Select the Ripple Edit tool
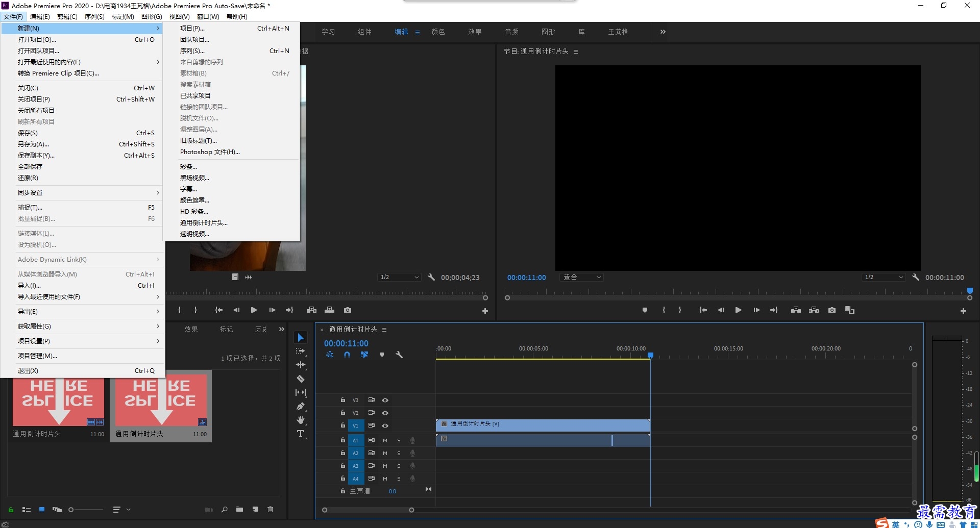 pyautogui.click(x=301, y=365)
